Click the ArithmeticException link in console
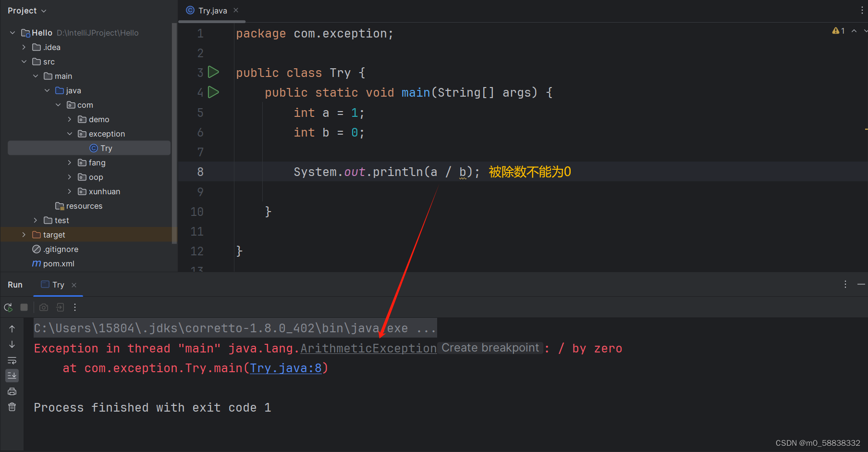868x452 pixels. coord(368,348)
